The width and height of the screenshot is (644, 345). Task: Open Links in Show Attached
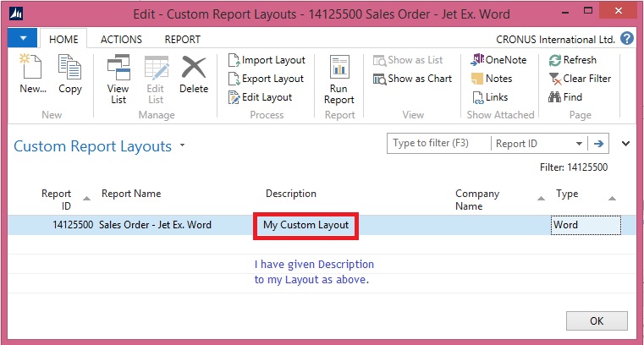click(490, 97)
